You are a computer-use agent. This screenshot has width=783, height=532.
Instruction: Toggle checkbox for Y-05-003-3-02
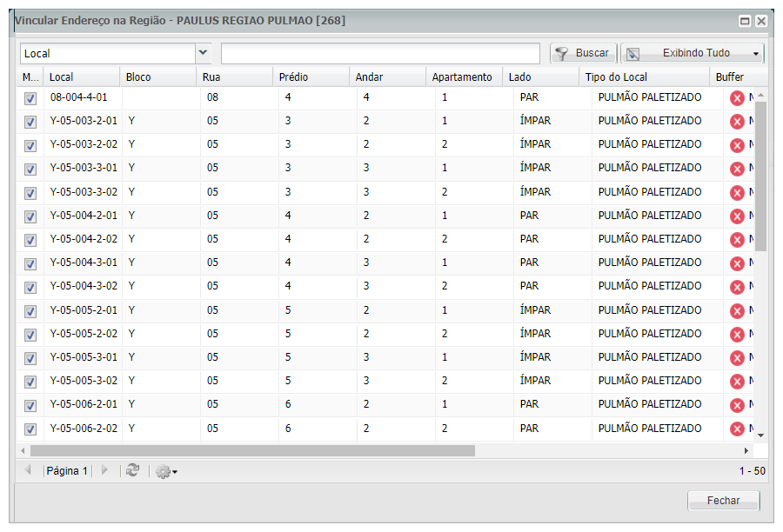pyautogui.click(x=30, y=193)
